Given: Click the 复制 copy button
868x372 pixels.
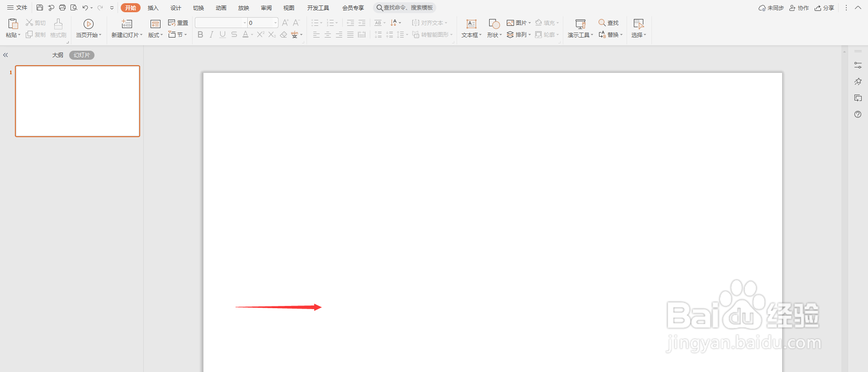Looking at the screenshot, I should click(36, 34).
